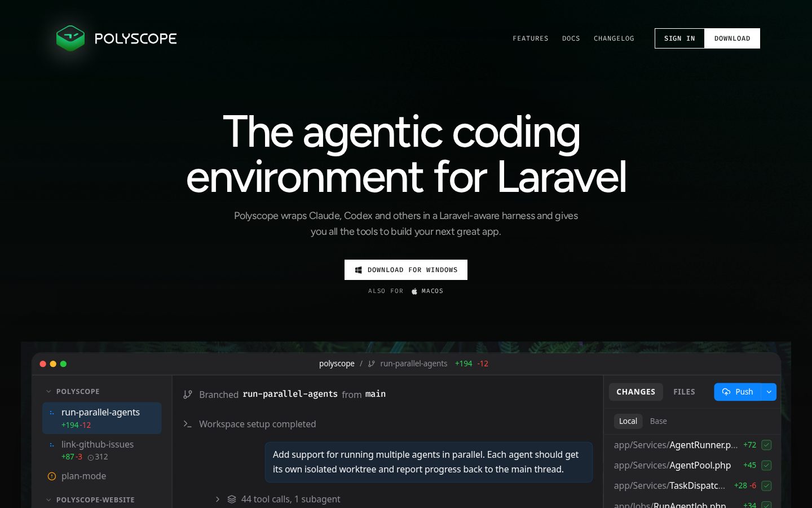The width and height of the screenshot is (812, 508).
Task: Select the Local diff tab
Action: tap(628, 421)
